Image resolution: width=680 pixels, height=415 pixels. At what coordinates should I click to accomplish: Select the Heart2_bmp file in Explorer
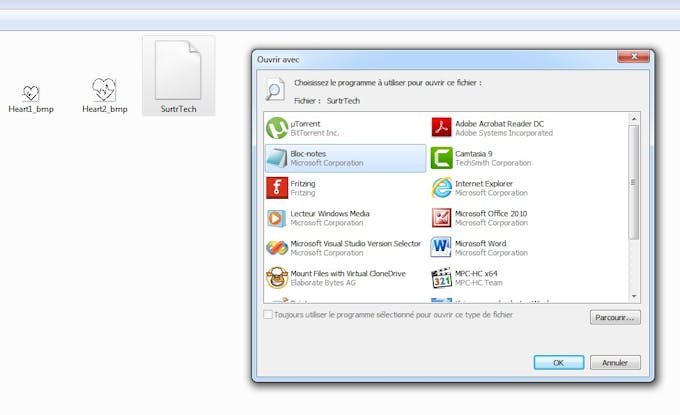tap(105, 96)
